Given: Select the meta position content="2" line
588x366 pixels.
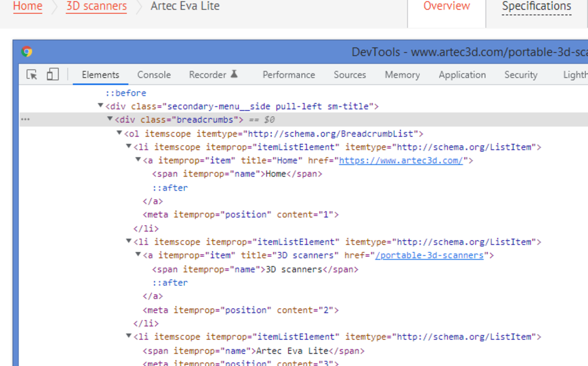Looking at the screenshot, I should coord(241,310).
